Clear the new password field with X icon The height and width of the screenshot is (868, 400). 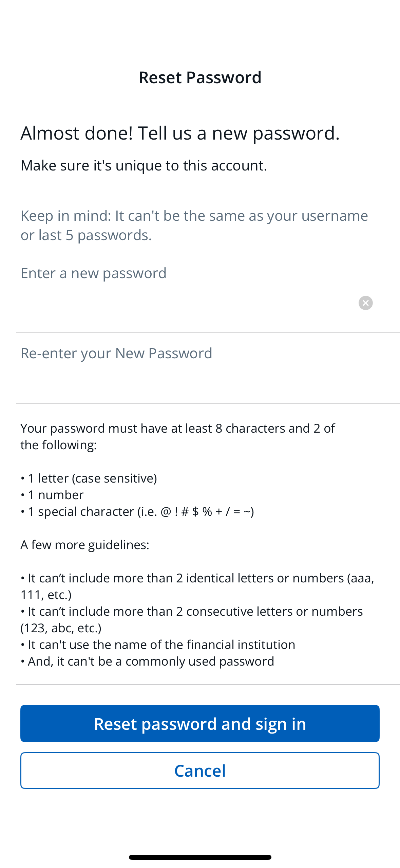[365, 303]
